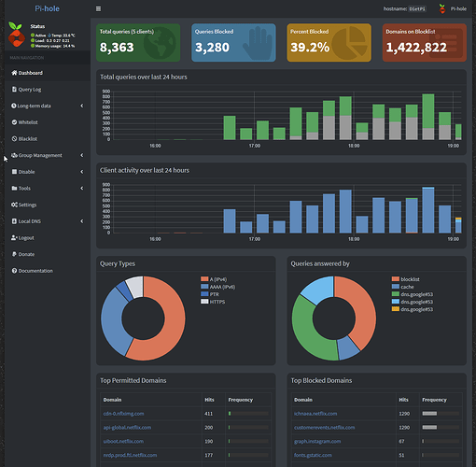The width and height of the screenshot is (476, 467).
Task: Select the Dashboard menu item
Action: coord(48,73)
